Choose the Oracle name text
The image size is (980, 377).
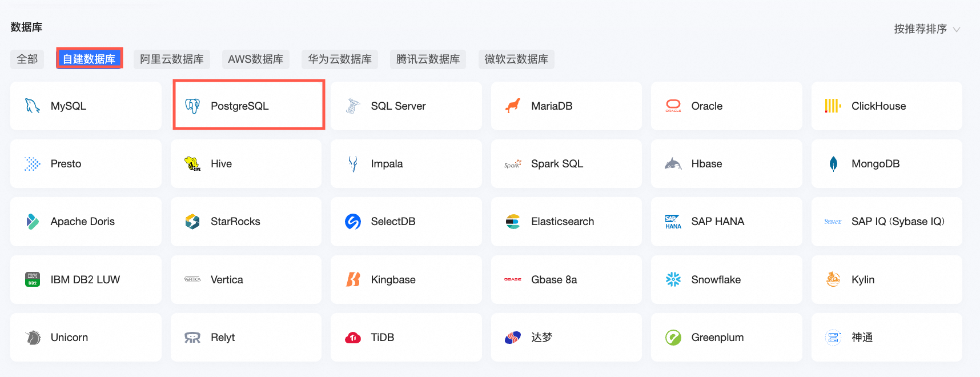click(707, 106)
